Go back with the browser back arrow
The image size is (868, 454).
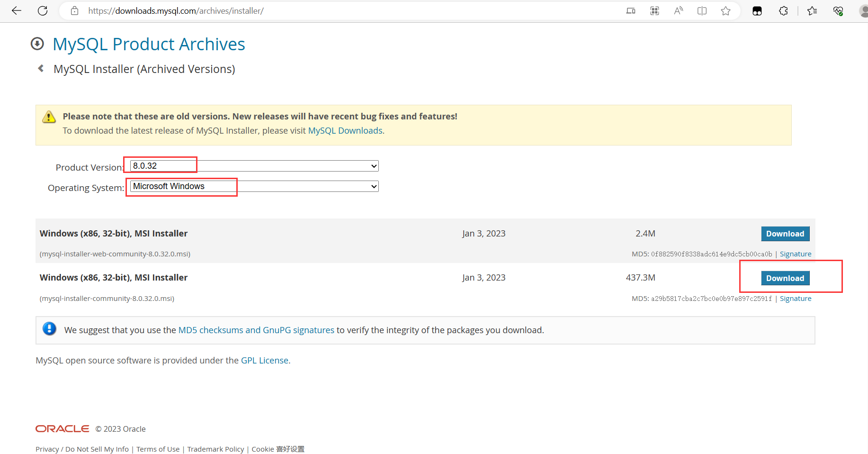17,11
